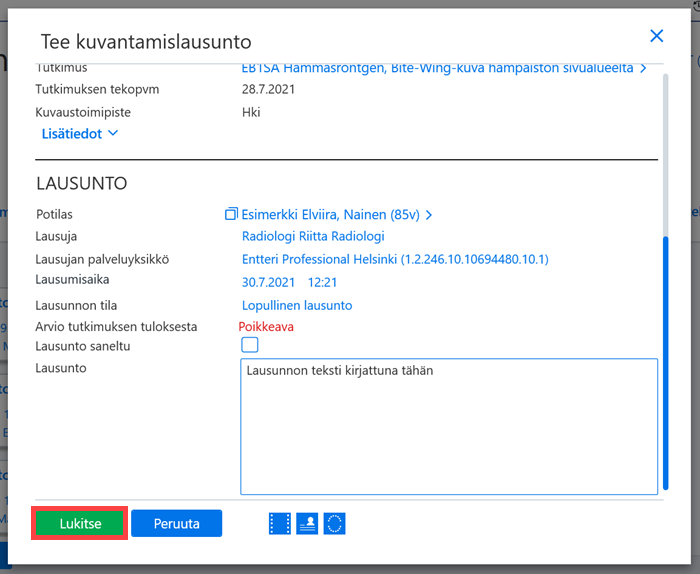Click the Arvio tutkimuksen tuloksesta label
This screenshot has height=574, width=700.
coord(116,327)
